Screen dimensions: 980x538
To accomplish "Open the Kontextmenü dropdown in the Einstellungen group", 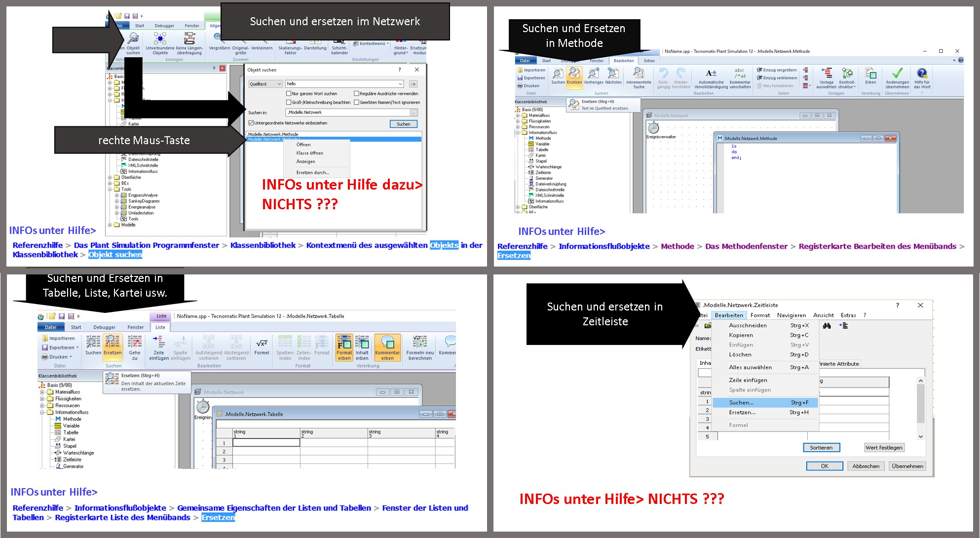I will point(371,43).
